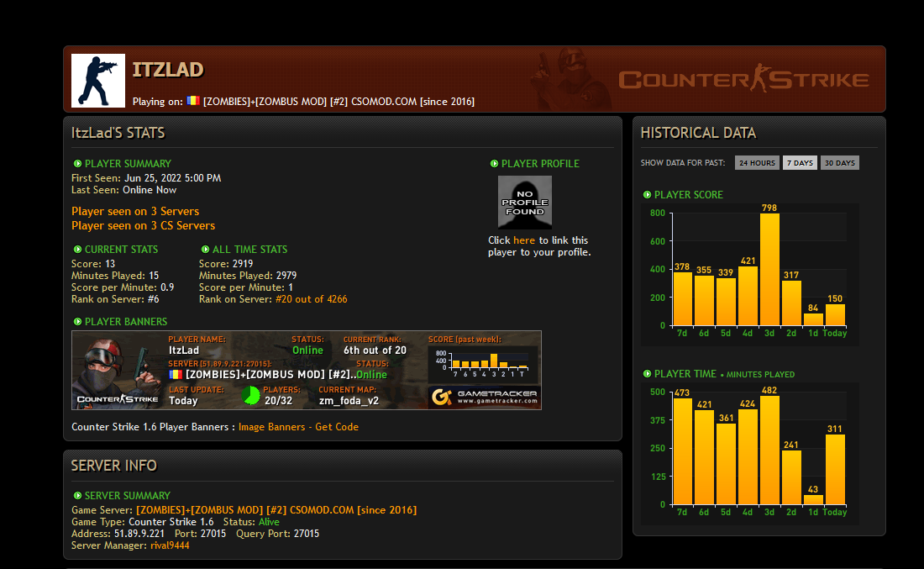Open the 'here' link to link profile
924x569 pixels.
tap(523, 240)
